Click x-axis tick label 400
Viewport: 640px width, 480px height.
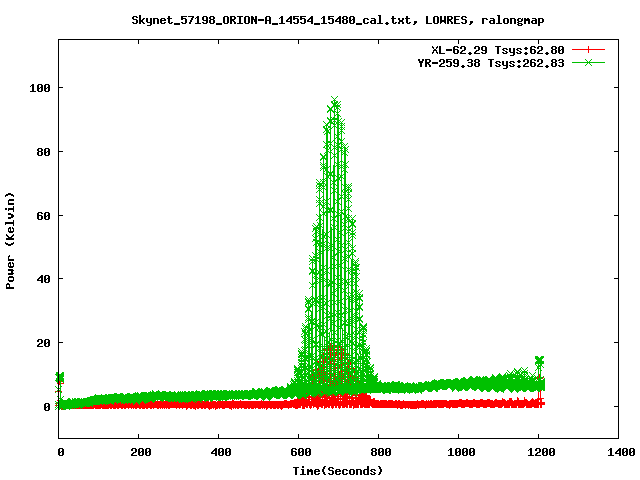pyautogui.click(x=221, y=452)
